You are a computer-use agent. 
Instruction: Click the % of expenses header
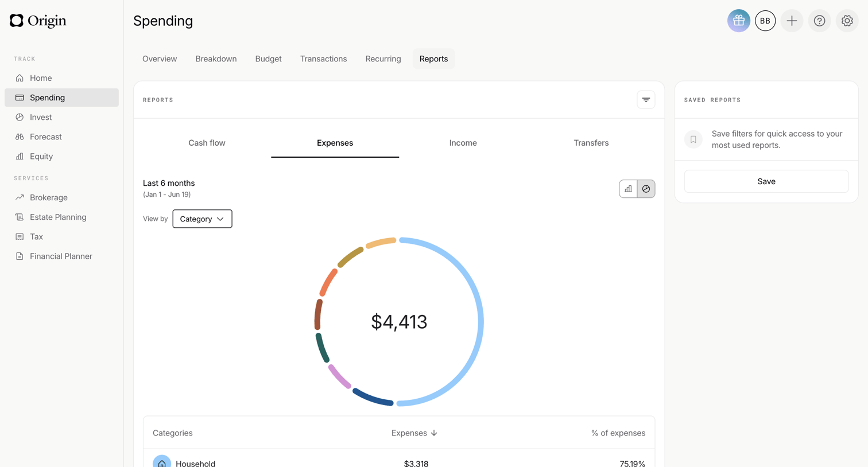tap(618, 433)
